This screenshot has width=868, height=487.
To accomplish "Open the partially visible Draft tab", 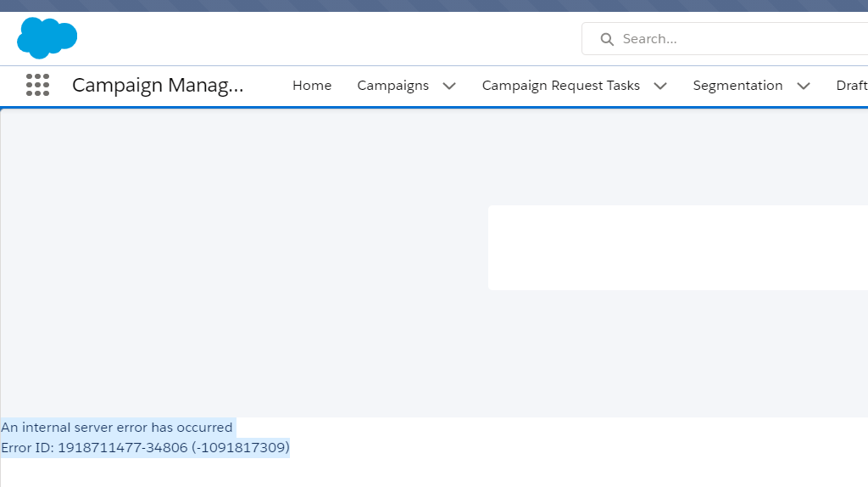I will click(851, 86).
